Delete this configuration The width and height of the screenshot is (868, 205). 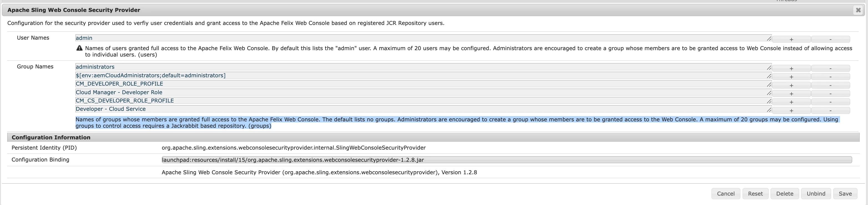pos(784,194)
